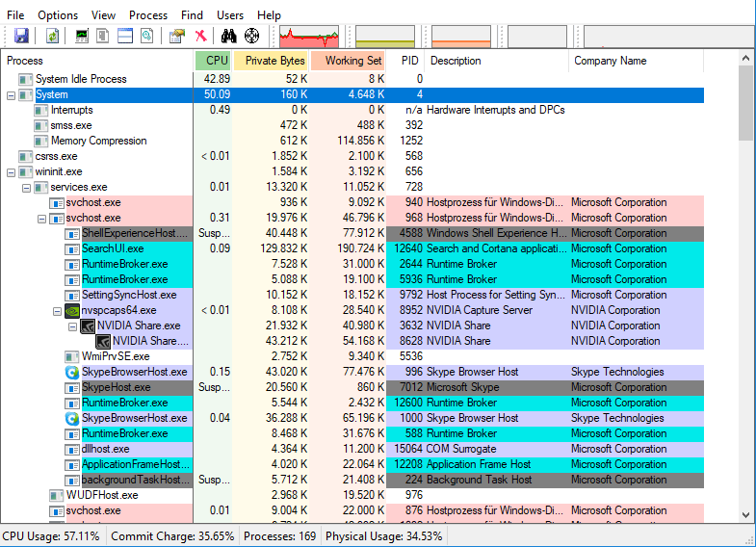Select the ShellExperienceHost process row

352,233
